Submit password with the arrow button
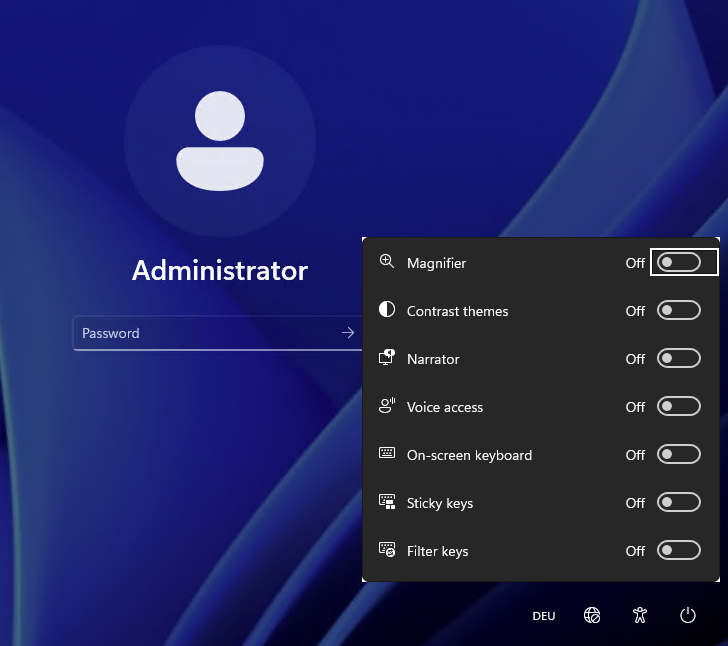The width and height of the screenshot is (728, 646). point(348,333)
